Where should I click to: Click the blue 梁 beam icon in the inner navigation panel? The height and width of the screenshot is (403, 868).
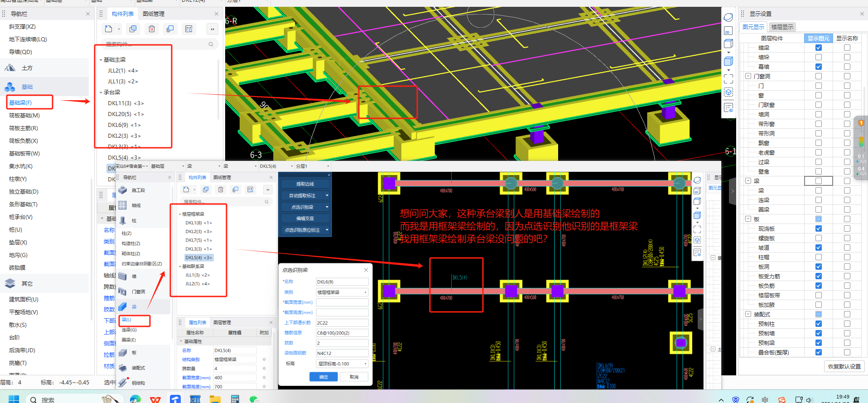click(x=122, y=306)
